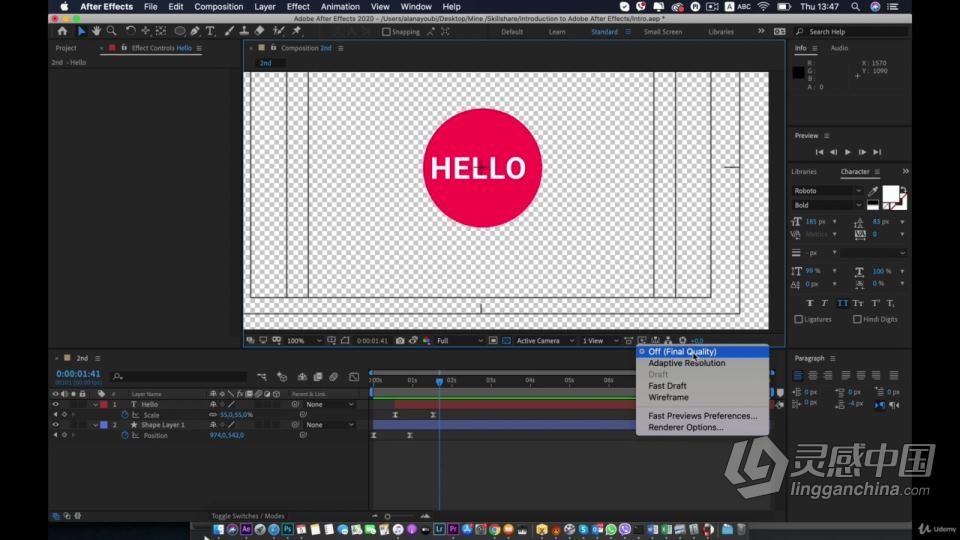Toggle All Caps text style
Image resolution: width=960 pixels, height=540 pixels.
pyautogui.click(x=842, y=303)
